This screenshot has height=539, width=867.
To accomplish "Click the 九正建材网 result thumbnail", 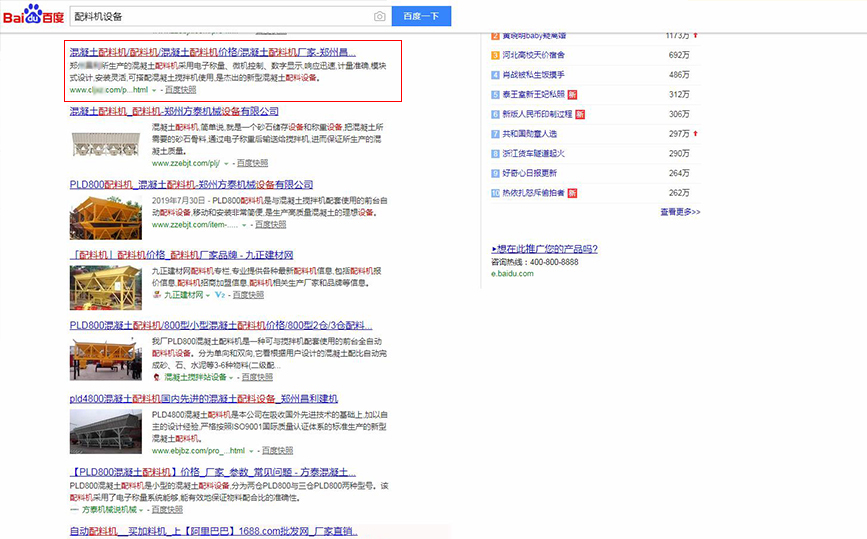I will 106,287.
